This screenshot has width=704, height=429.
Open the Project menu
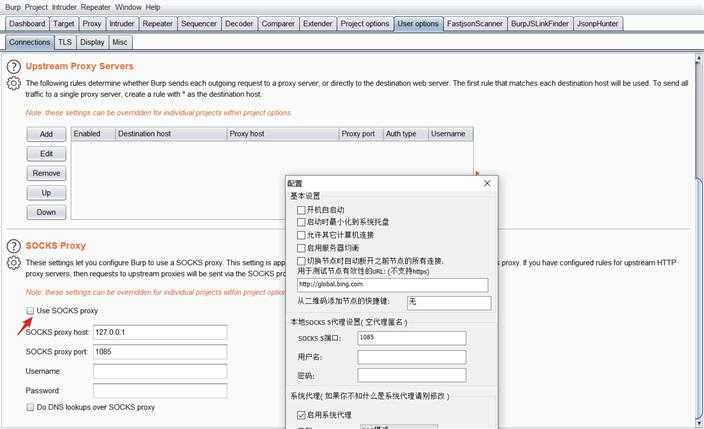[x=36, y=7]
